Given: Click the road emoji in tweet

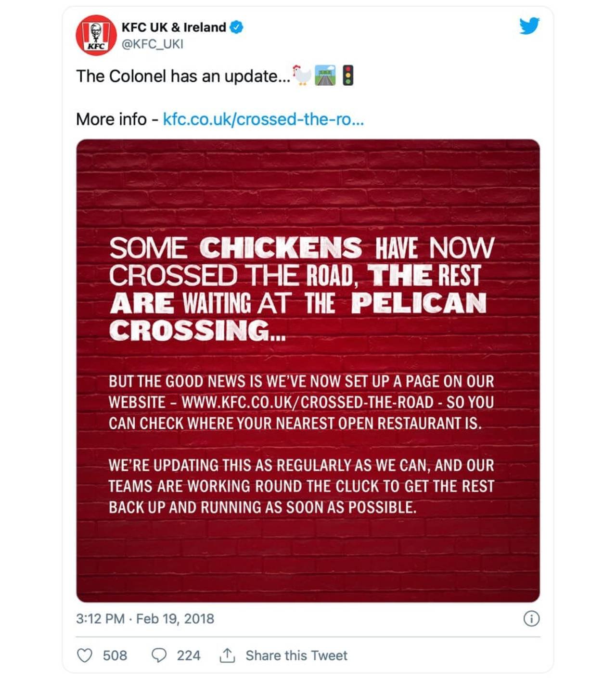Looking at the screenshot, I should click(x=325, y=76).
